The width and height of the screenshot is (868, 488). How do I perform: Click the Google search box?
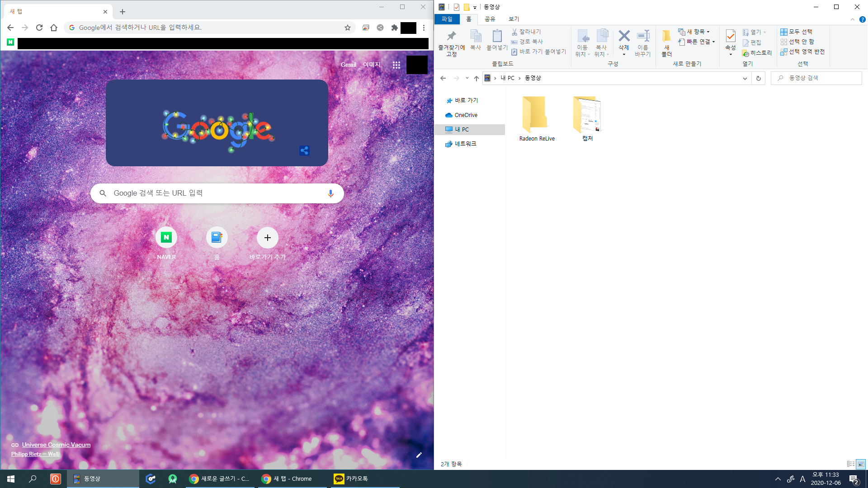pos(217,193)
